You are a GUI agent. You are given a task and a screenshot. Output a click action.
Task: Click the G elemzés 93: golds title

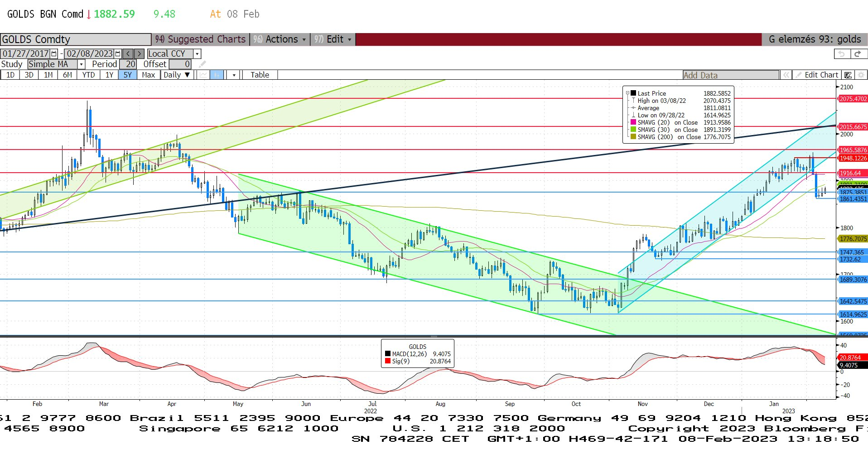coord(815,39)
